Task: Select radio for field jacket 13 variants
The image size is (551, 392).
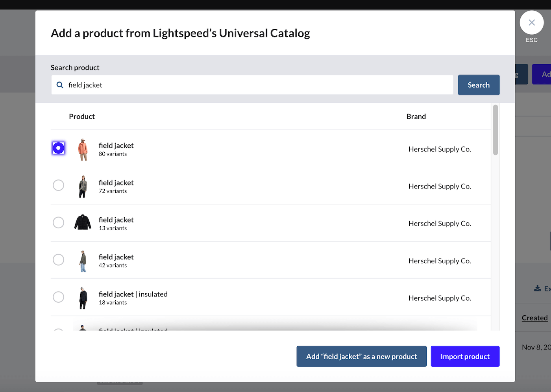Action: (x=58, y=222)
